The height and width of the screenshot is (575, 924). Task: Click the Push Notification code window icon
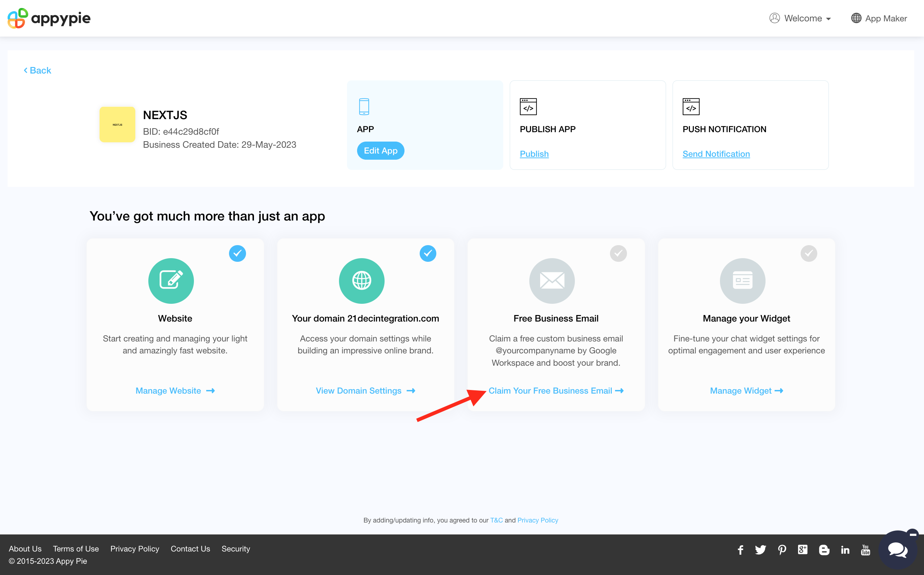(x=691, y=106)
